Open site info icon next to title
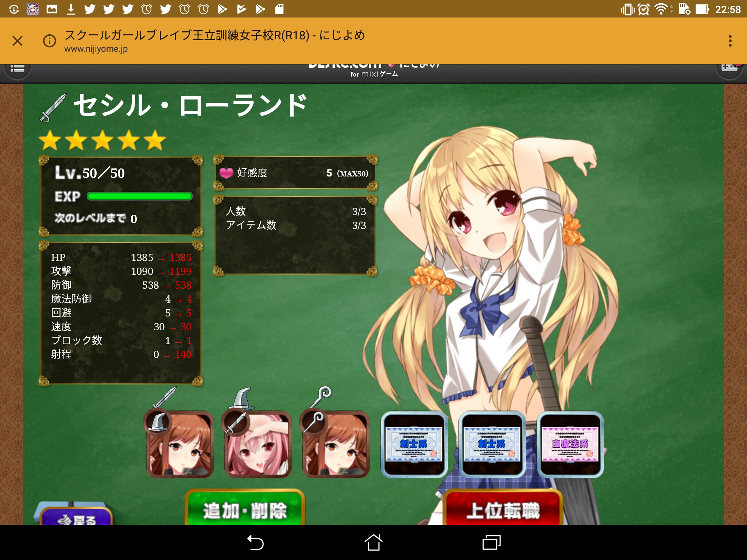This screenshot has height=560, width=747. tap(50, 40)
